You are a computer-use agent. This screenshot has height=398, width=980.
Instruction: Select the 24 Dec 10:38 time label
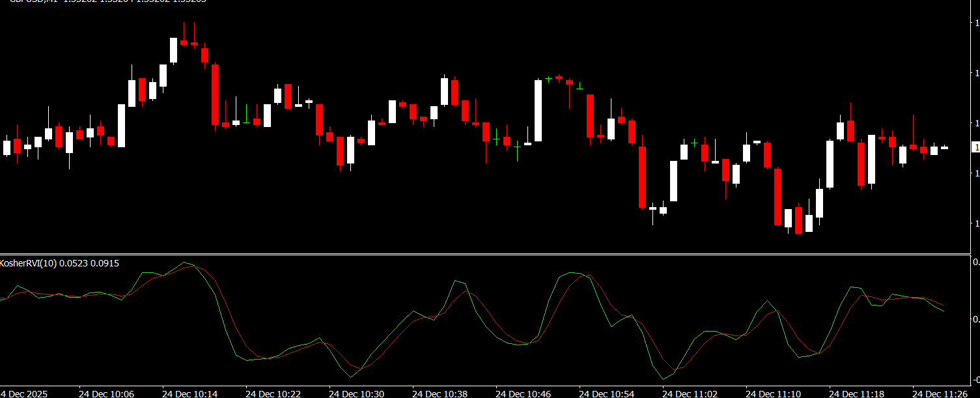click(x=440, y=393)
